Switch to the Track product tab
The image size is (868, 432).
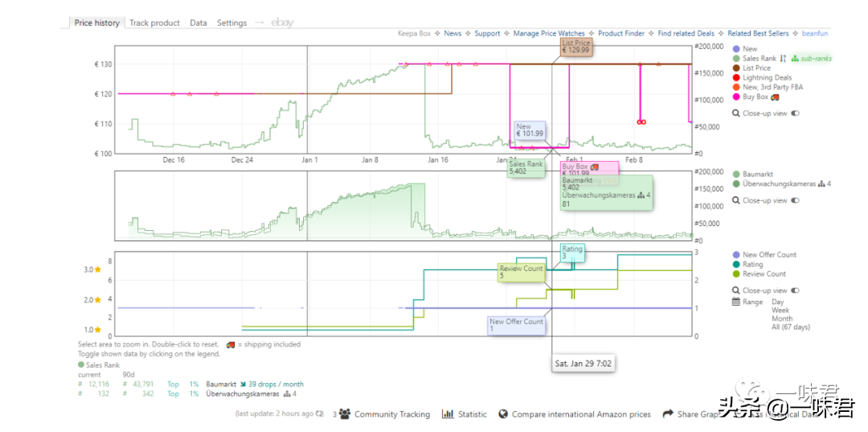(x=154, y=23)
